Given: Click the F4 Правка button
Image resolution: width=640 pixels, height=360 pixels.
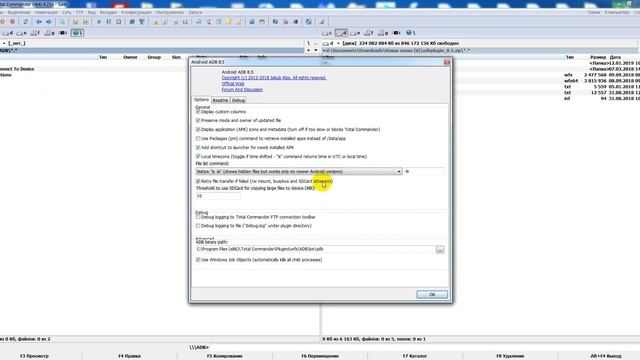Looking at the screenshot, I should tap(129, 356).
